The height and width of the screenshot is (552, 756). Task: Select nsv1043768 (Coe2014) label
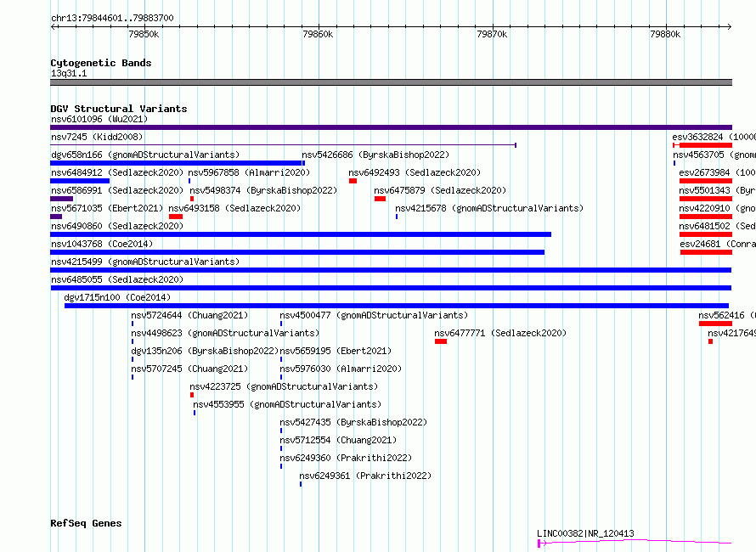tap(102, 244)
